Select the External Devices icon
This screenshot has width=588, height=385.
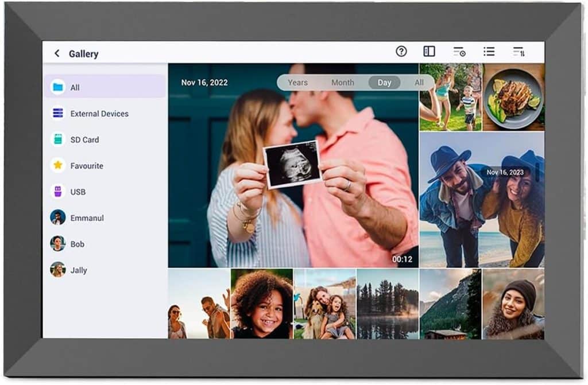58,114
